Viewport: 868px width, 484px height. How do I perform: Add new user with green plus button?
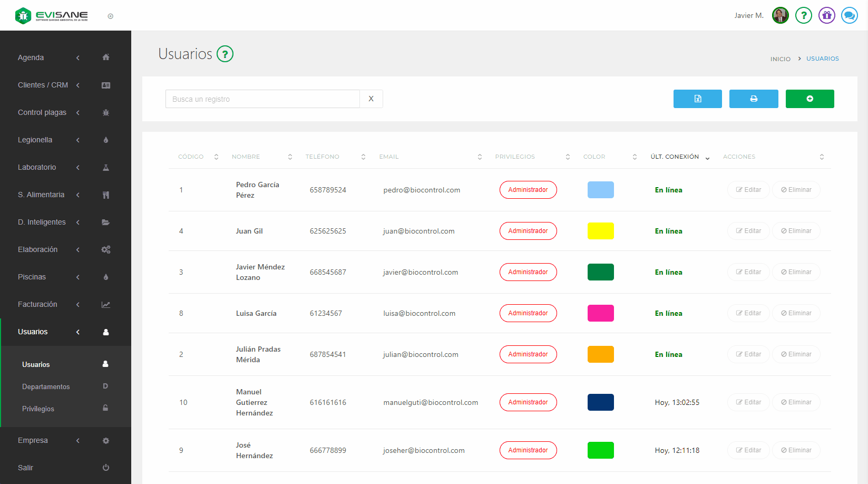pyautogui.click(x=810, y=99)
